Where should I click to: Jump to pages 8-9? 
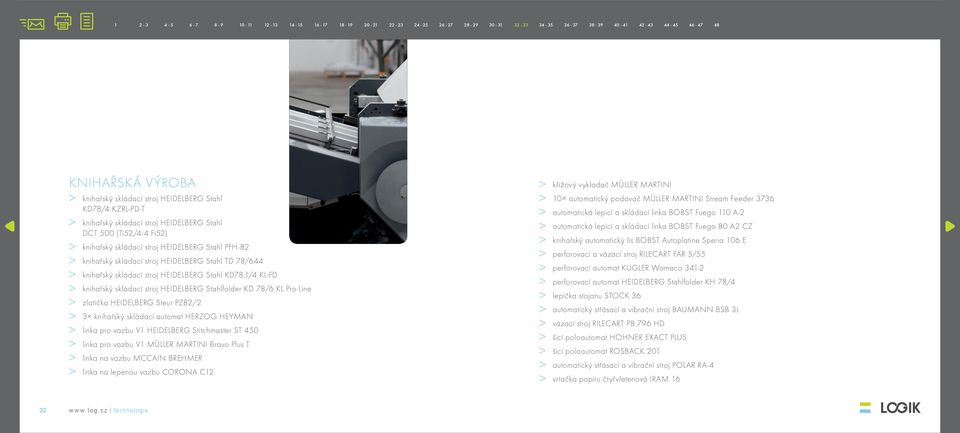pos(219,25)
